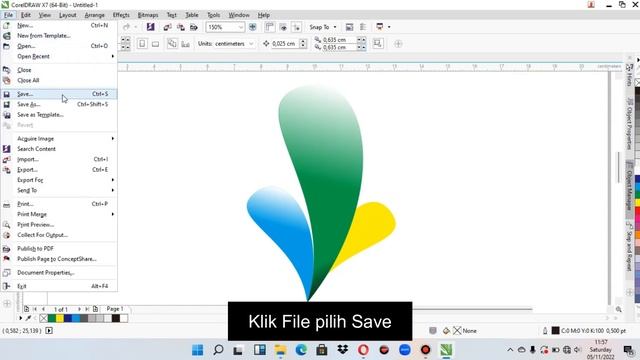Select landscape page orientation
Viewport: 640px width, 360px height.
pos(156,44)
